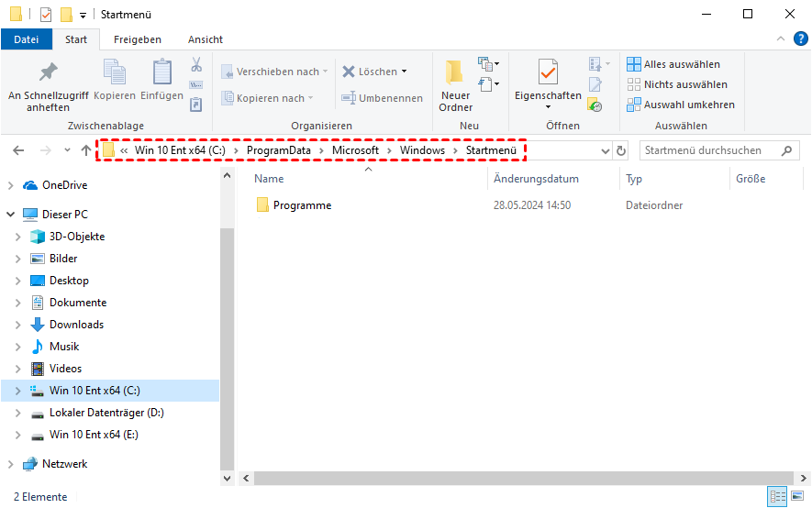The image size is (812, 508).
Task: Click Win 10 Ent x64 (C:) breadcrumb
Action: coord(180,150)
